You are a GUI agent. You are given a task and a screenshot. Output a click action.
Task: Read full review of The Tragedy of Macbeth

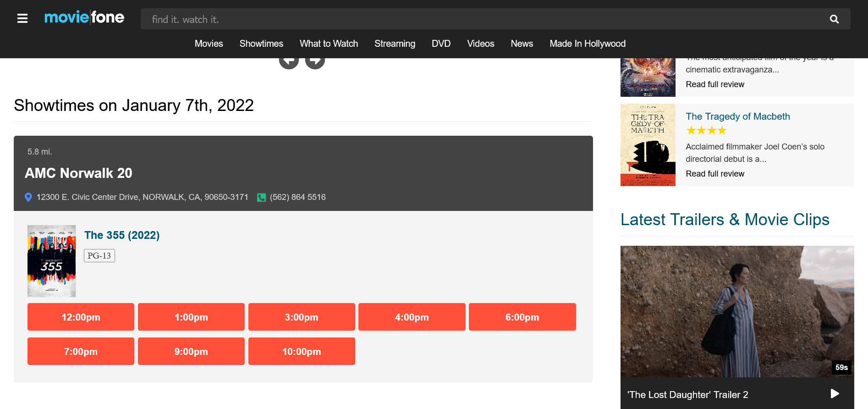(715, 174)
